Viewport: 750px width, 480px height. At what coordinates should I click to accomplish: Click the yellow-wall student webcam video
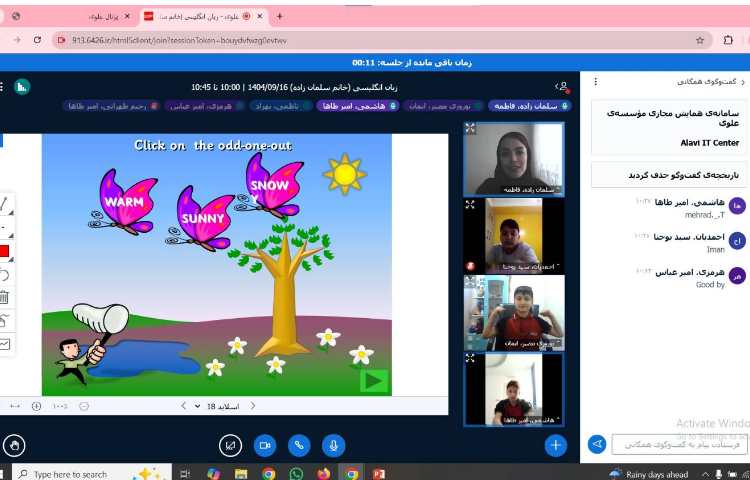pos(514,236)
